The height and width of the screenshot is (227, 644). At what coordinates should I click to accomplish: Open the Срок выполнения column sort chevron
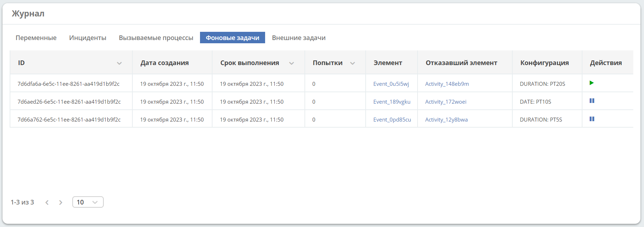(x=292, y=63)
